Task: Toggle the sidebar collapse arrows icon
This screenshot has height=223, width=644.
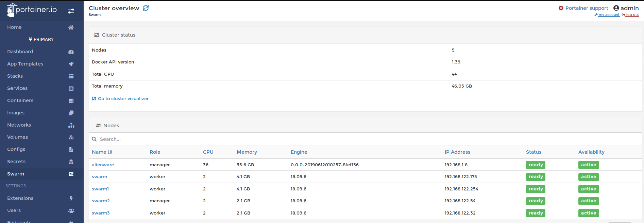Action: (x=71, y=11)
